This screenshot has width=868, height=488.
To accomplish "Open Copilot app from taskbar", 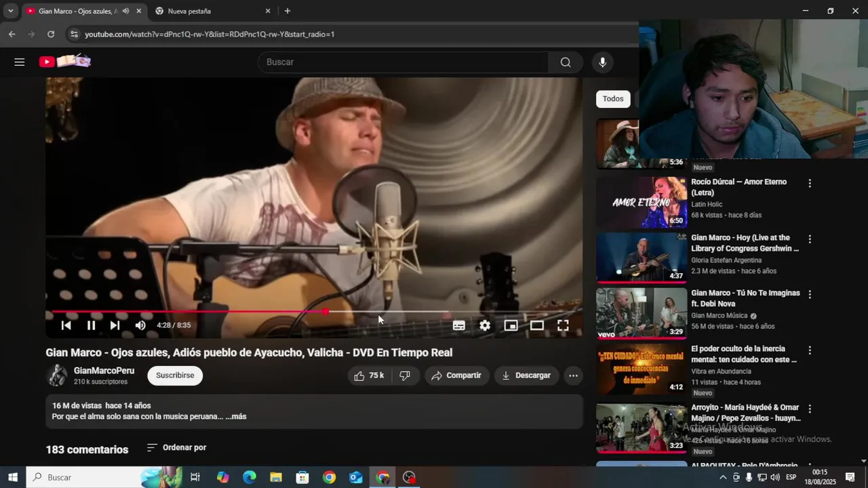I will pos(223,477).
